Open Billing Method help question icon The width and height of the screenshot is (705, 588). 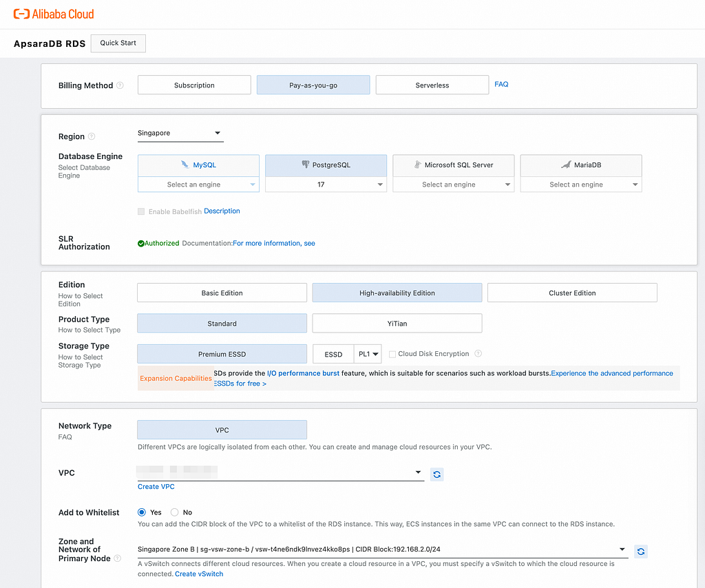(x=120, y=85)
